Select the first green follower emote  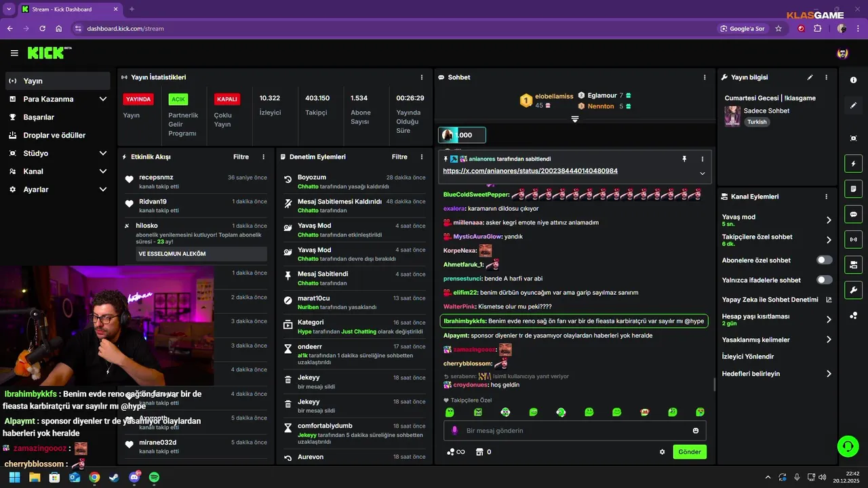pyautogui.click(x=450, y=412)
